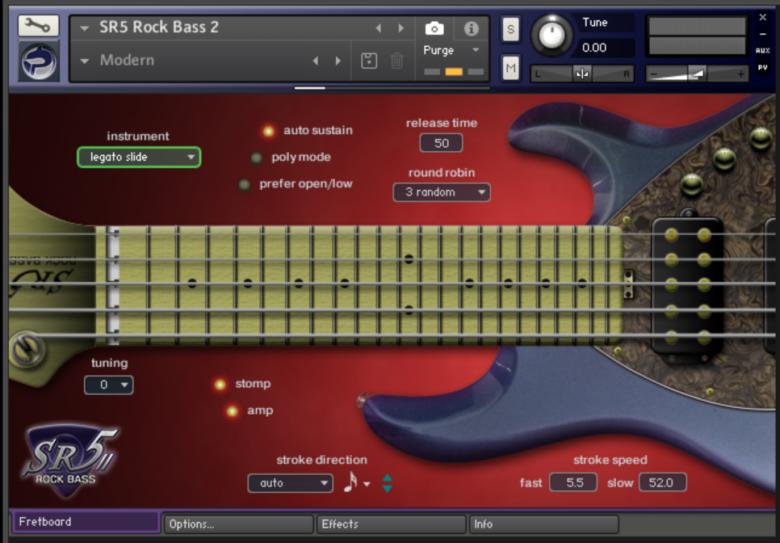This screenshot has height=543, width=780.
Task: Solo the instrument with the S button
Action: pyautogui.click(x=510, y=29)
